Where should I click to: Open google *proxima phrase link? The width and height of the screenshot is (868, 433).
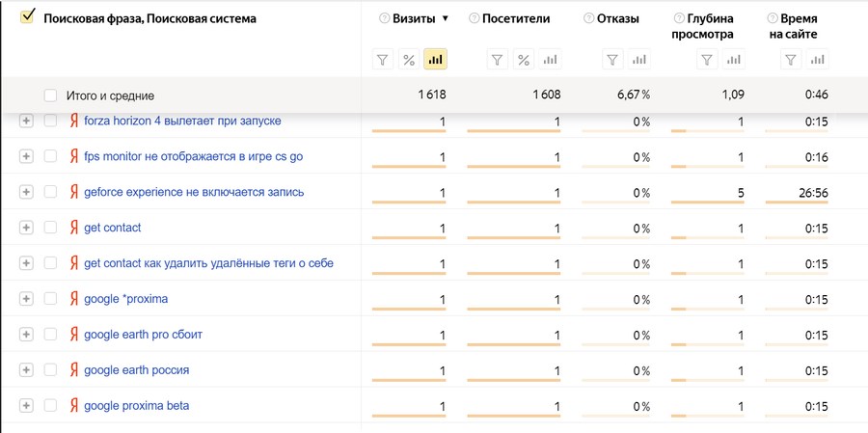(126, 299)
